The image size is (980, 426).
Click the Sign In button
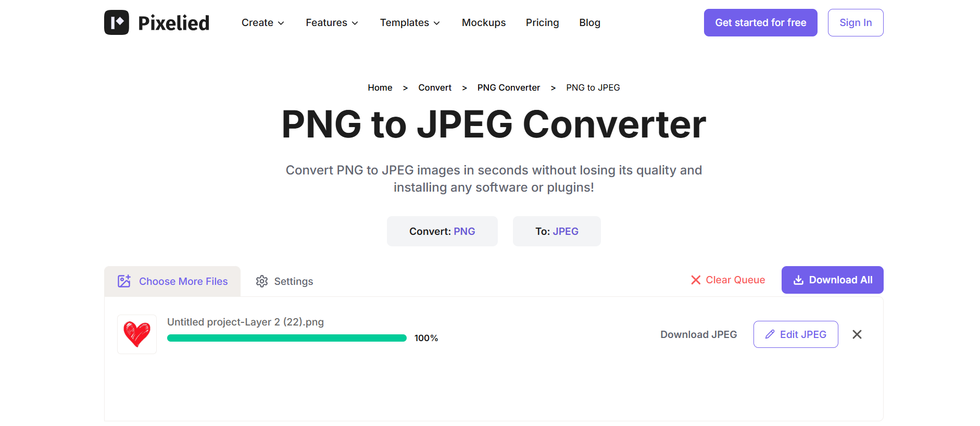click(x=856, y=22)
